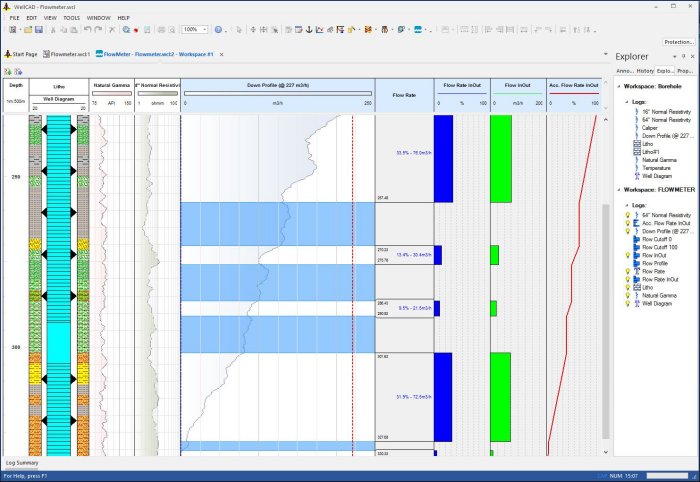Click the Undo arrow in the toolbar
This screenshot has height=482, width=700.
87,30
